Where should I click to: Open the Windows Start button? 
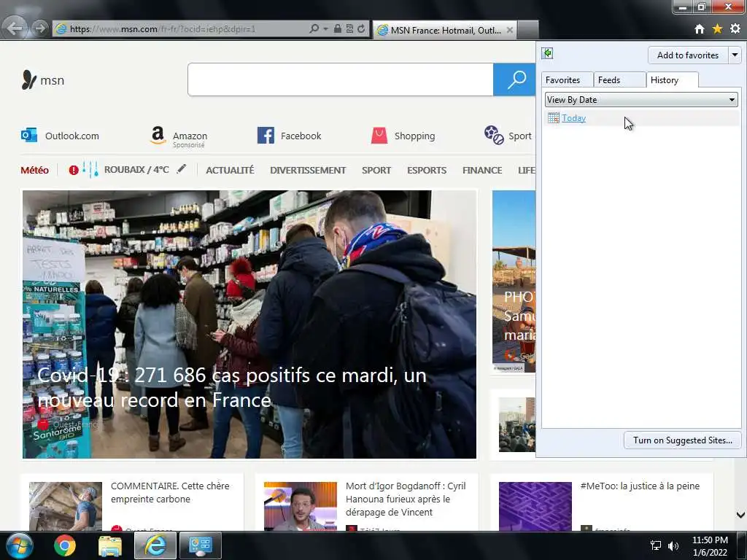point(20,545)
